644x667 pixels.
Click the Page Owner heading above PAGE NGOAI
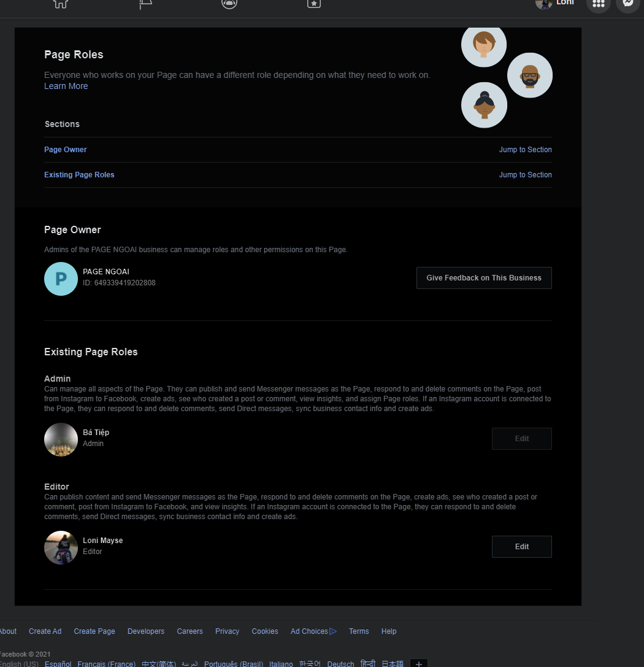click(x=73, y=229)
